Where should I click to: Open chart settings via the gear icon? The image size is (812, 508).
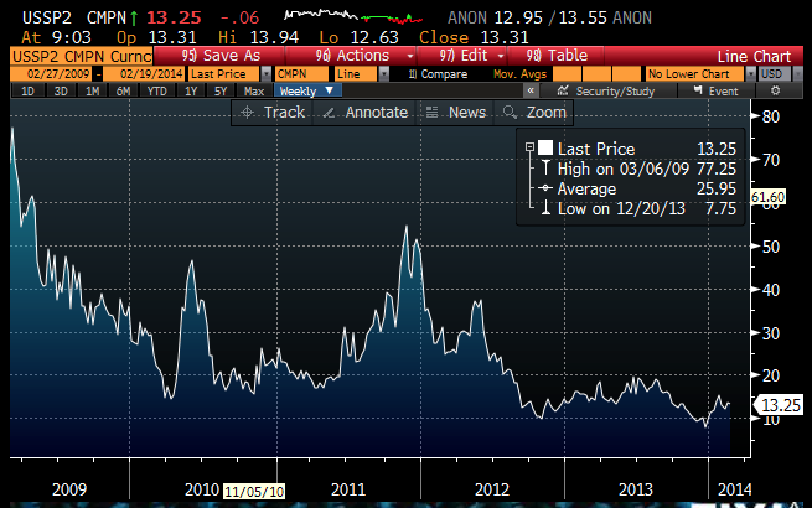[x=775, y=91]
